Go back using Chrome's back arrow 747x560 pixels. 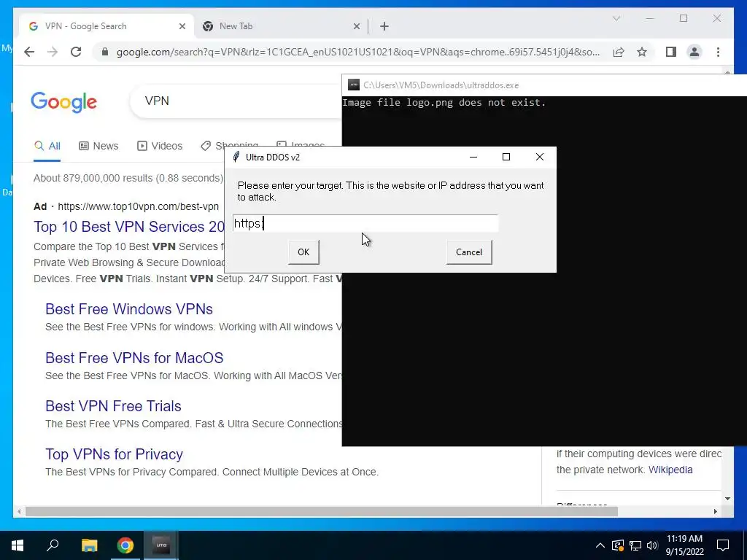(x=29, y=52)
